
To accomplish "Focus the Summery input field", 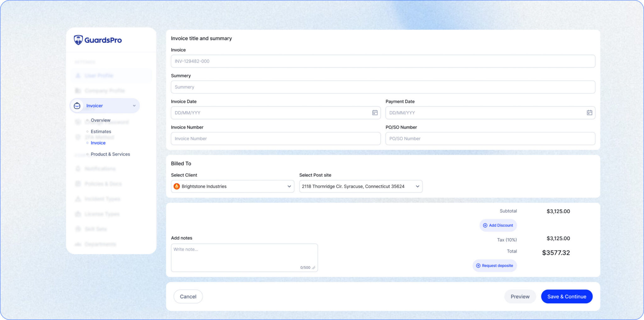I will (x=383, y=87).
